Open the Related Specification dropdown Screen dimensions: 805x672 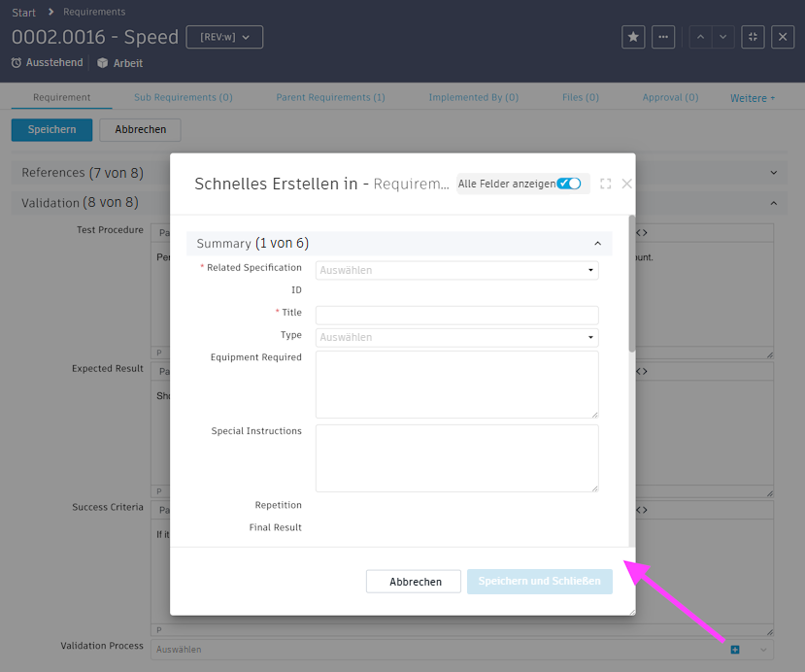(x=457, y=270)
